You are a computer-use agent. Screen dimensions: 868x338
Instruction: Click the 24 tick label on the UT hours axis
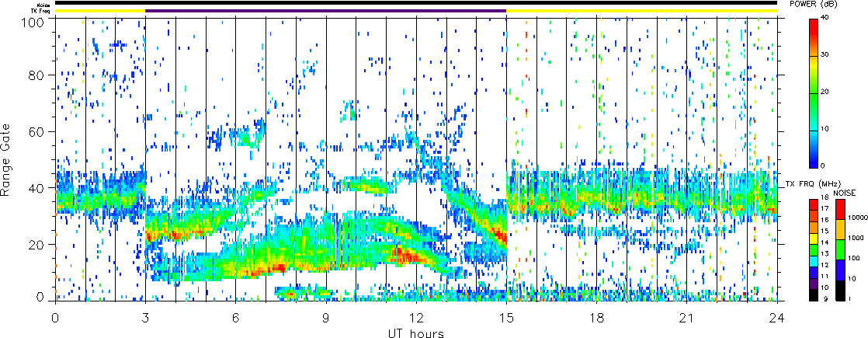pyautogui.click(x=776, y=318)
